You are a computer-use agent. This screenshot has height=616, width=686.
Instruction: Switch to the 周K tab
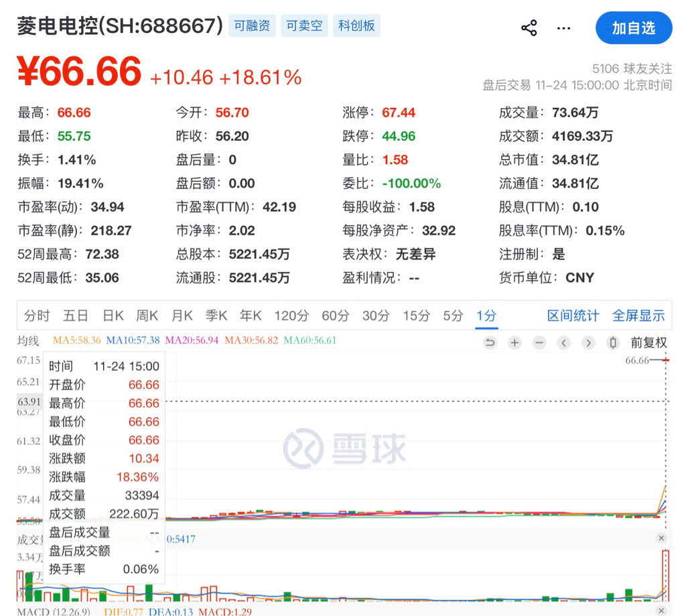(147, 316)
